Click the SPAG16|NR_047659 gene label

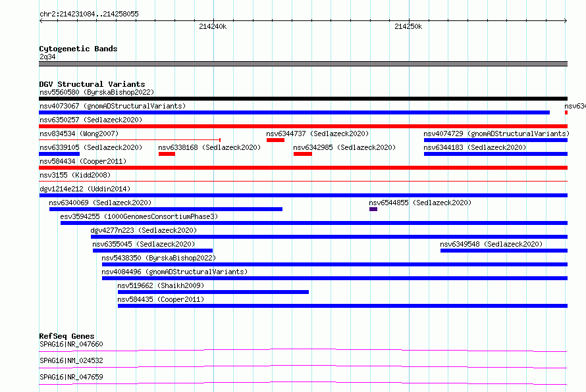coord(71,377)
